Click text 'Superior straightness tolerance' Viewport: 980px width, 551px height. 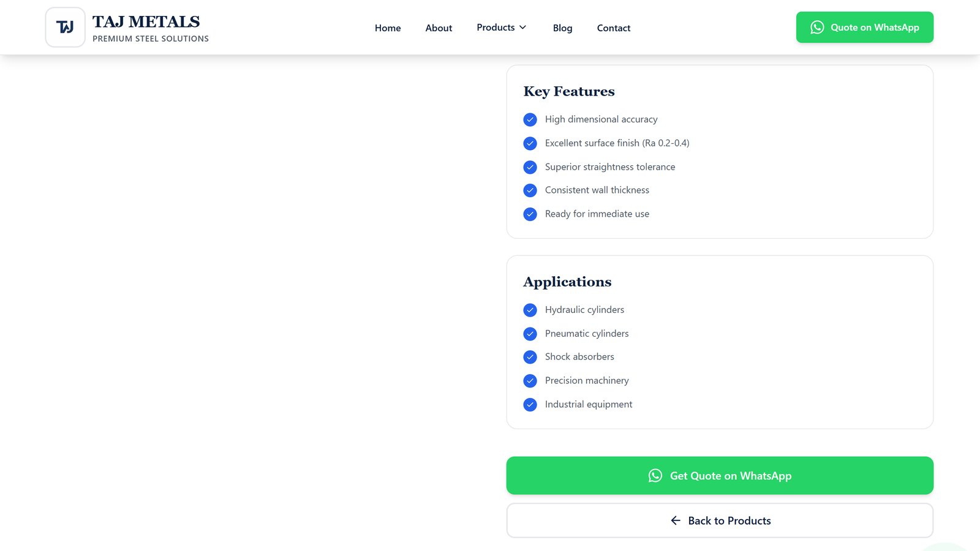point(610,167)
